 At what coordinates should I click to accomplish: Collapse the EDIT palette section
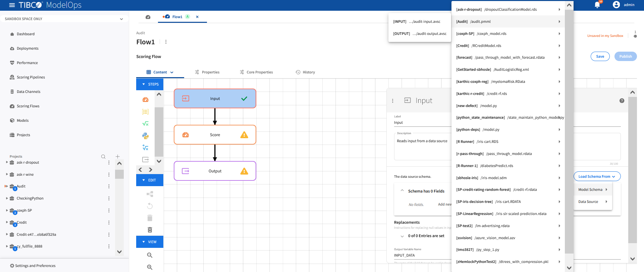[x=150, y=180]
